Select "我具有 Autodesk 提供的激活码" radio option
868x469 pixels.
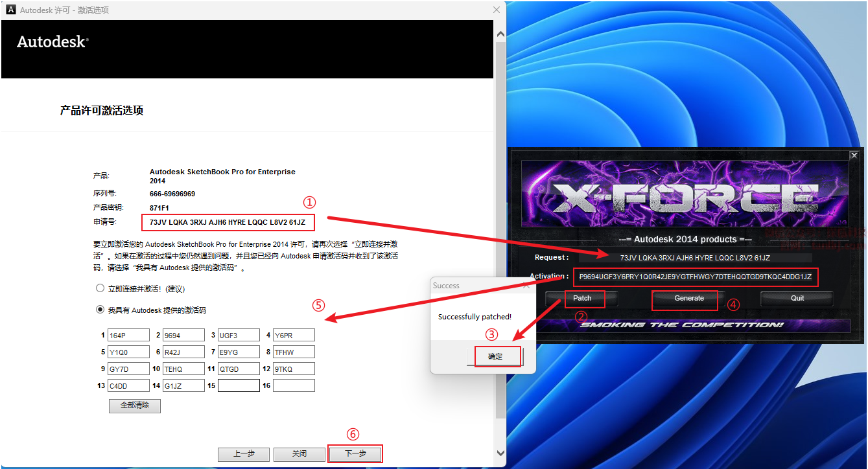click(100, 310)
